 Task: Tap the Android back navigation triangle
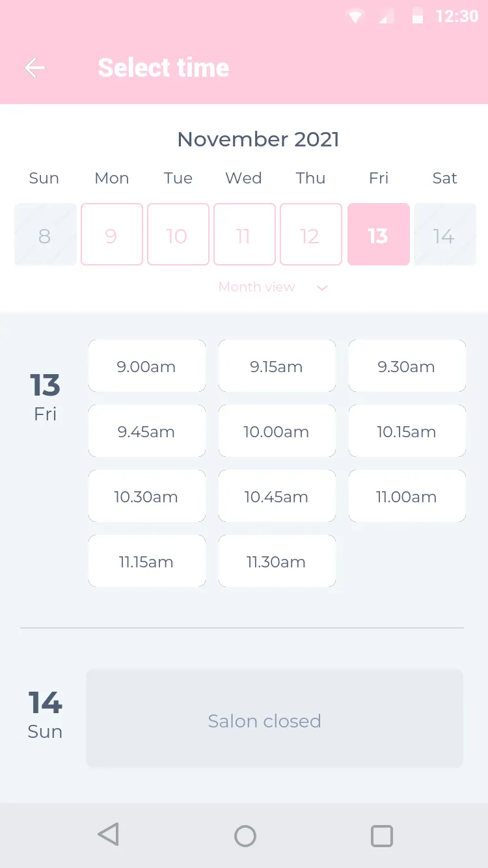tap(108, 835)
